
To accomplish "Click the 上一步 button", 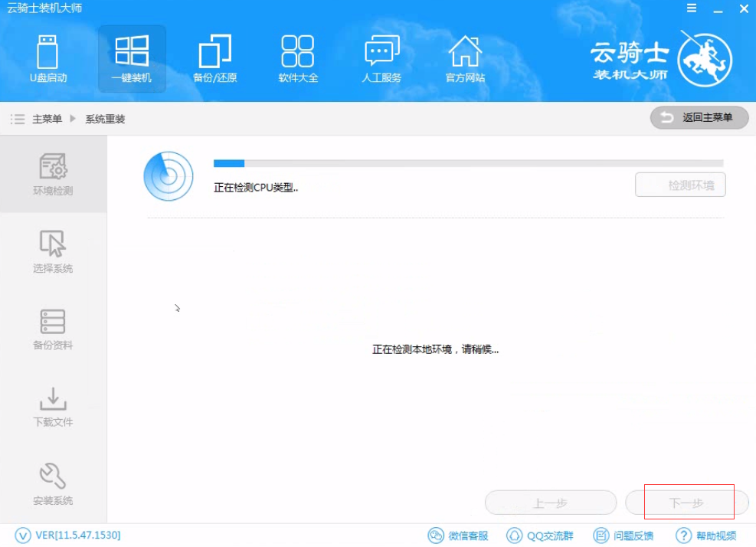I will (x=551, y=502).
